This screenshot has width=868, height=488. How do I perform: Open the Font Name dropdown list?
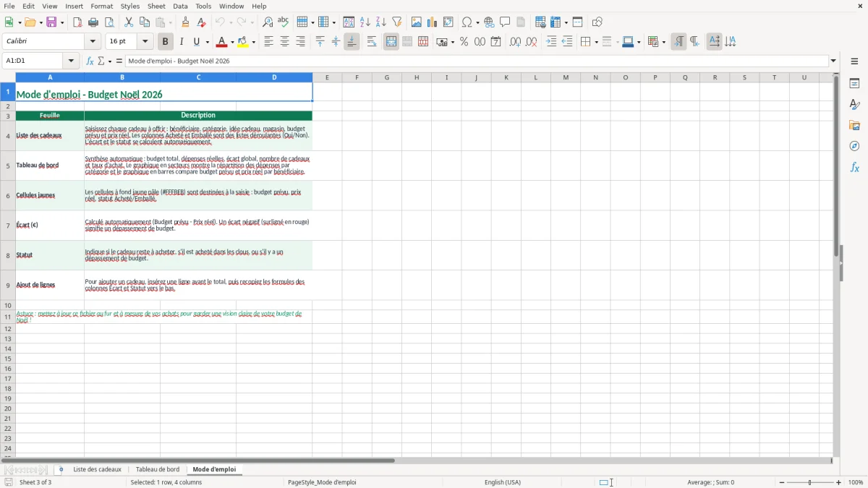pos(93,42)
